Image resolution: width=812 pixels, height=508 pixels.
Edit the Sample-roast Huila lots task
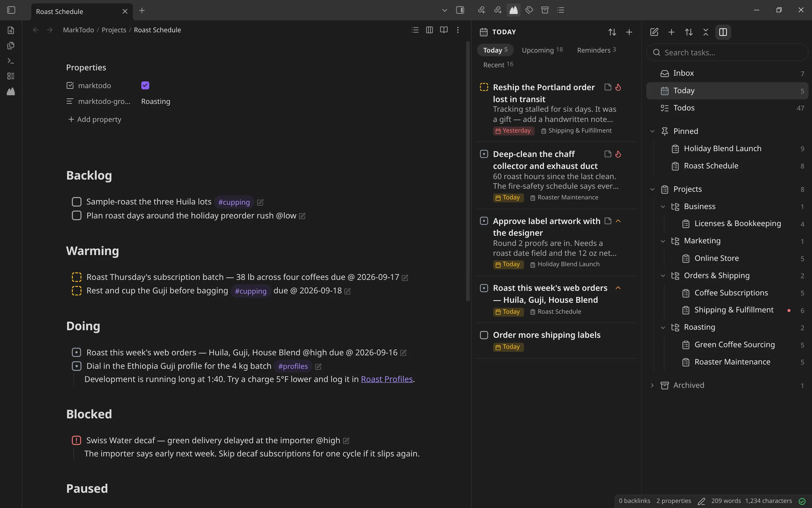[x=260, y=203]
